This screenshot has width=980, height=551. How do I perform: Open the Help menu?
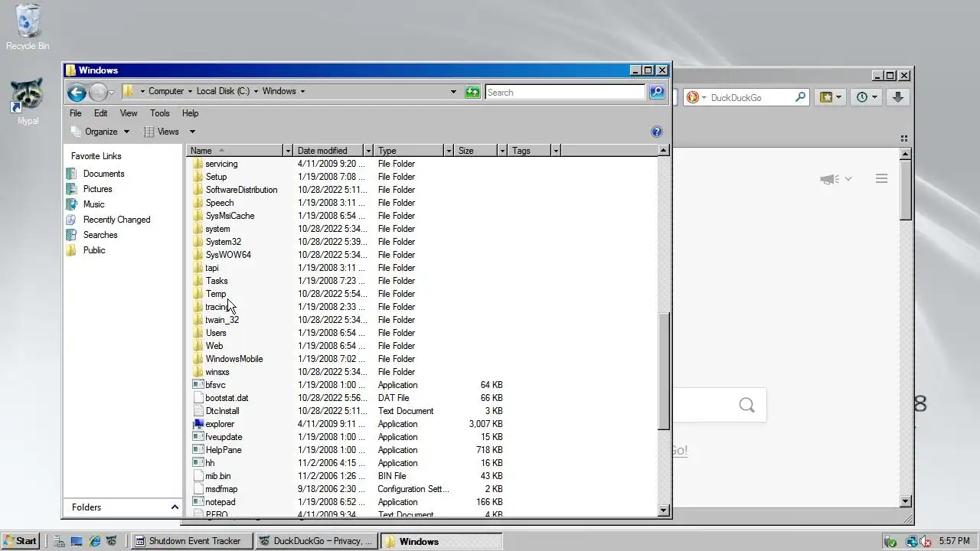(x=190, y=113)
